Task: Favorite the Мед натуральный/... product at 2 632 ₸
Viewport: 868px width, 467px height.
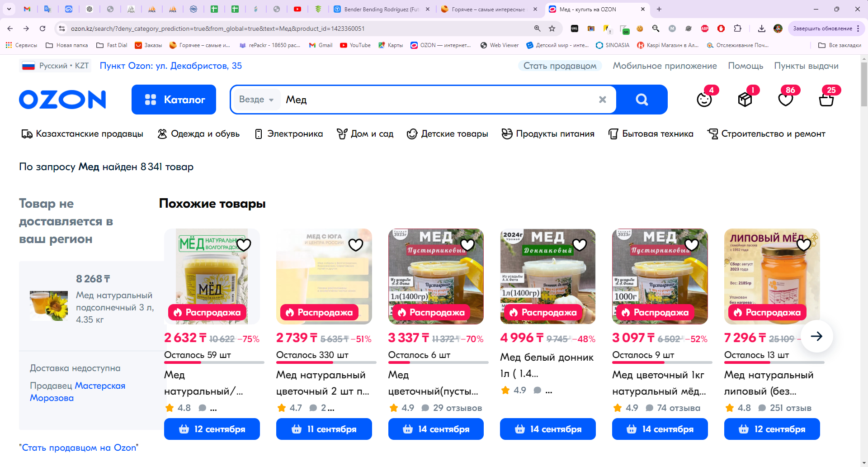Action: pyautogui.click(x=244, y=245)
